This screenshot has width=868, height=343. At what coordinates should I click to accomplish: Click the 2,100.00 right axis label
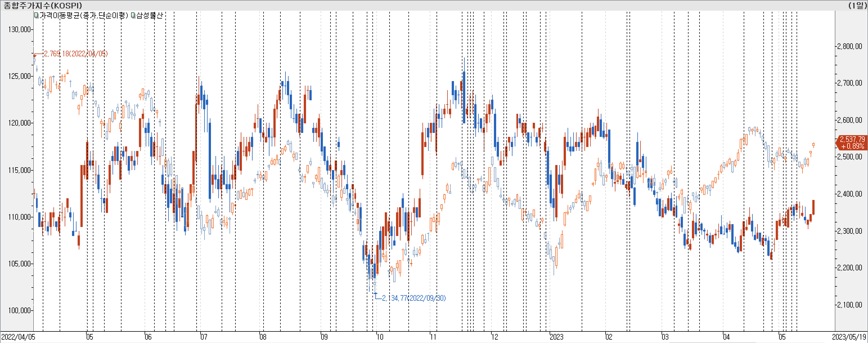(x=849, y=304)
